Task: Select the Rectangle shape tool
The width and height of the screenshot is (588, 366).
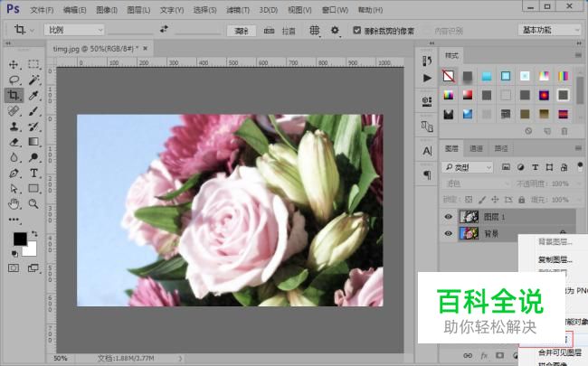Action: [33, 189]
